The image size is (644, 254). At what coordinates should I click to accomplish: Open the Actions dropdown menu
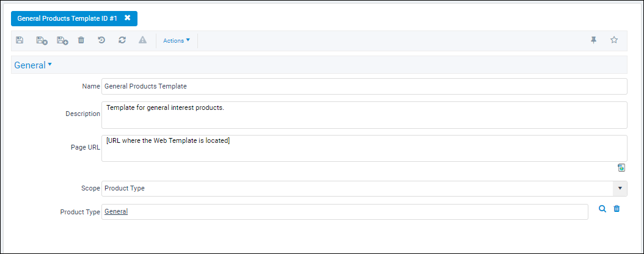(177, 41)
